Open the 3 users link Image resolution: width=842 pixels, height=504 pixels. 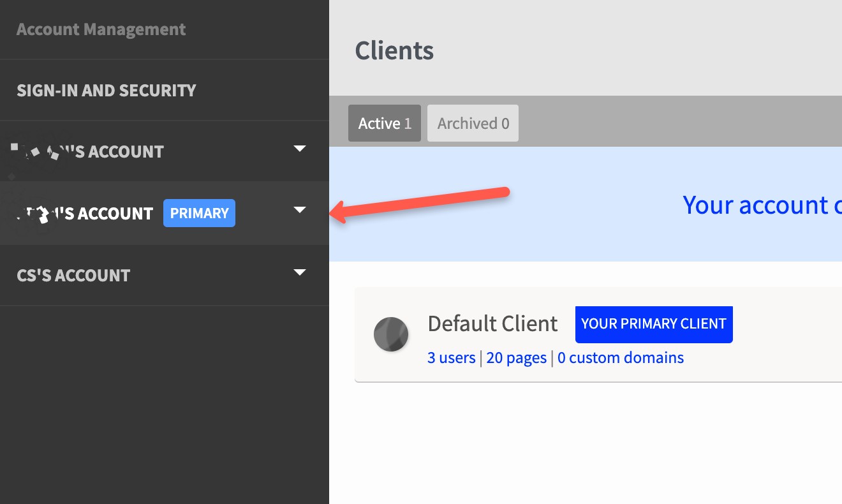pos(451,357)
